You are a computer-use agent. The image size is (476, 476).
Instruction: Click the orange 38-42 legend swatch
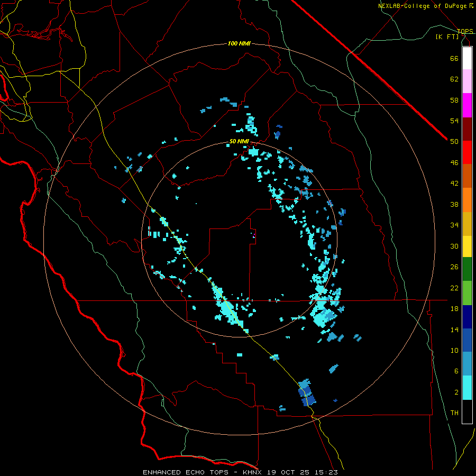(x=467, y=200)
